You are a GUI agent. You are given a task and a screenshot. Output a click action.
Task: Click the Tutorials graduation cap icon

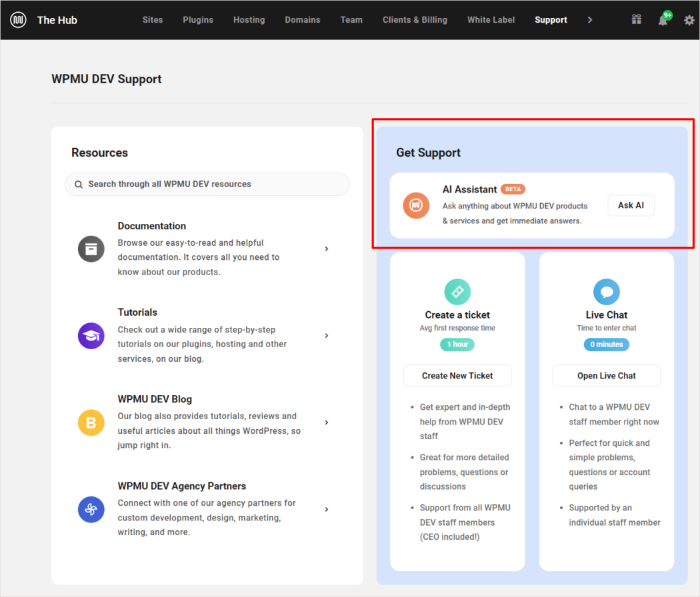tap(91, 336)
